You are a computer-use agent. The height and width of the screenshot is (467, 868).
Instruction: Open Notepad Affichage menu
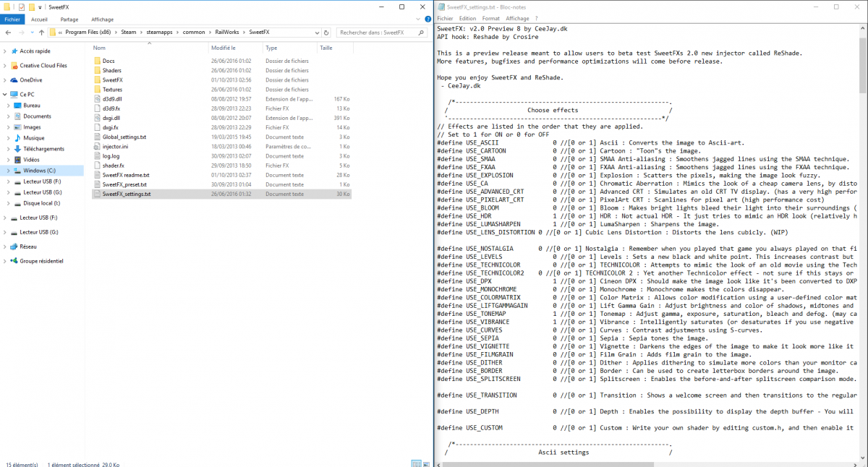pos(517,18)
